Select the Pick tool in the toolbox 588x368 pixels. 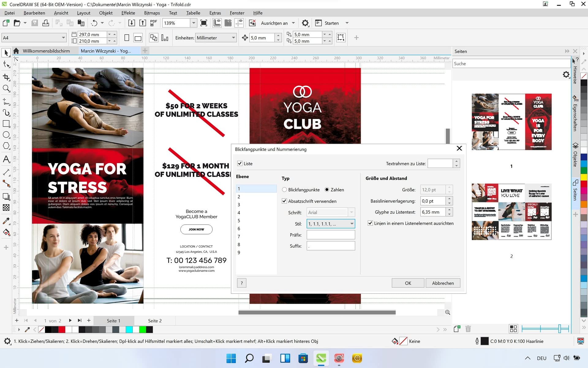pyautogui.click(x=6, y=53)
